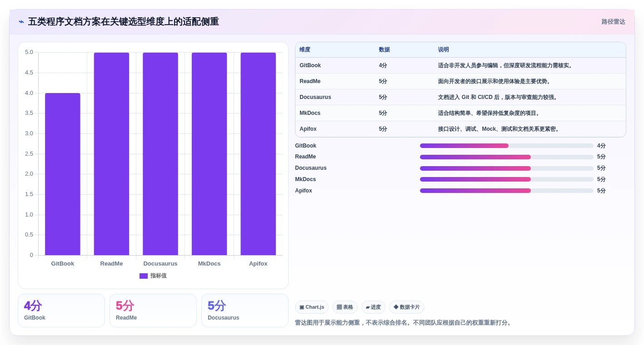Viewport: 644px width, 345px height.
Task: Click description 面向开发者的接口展示和使用体验是主要优势
Action: pos(495,81)
